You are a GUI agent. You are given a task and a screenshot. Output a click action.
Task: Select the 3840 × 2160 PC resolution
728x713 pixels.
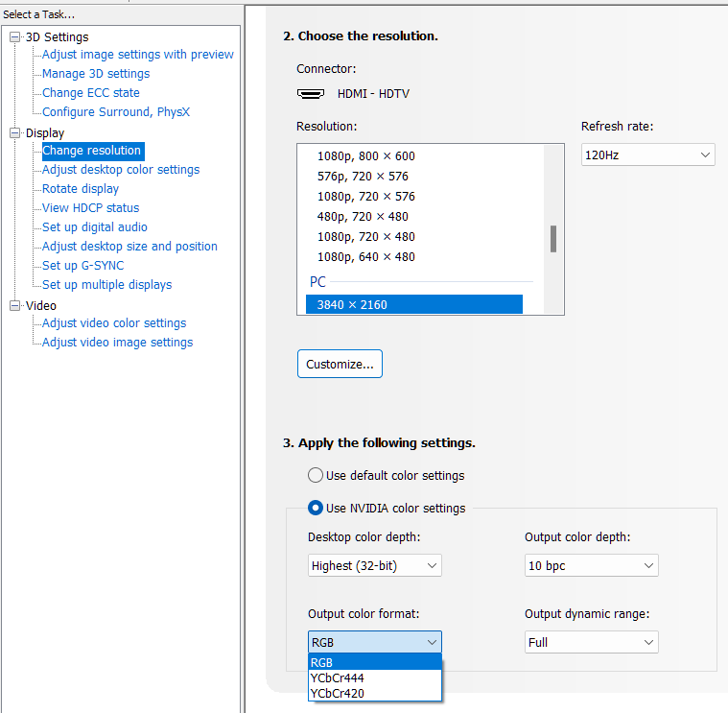click(x=414, y=305)
